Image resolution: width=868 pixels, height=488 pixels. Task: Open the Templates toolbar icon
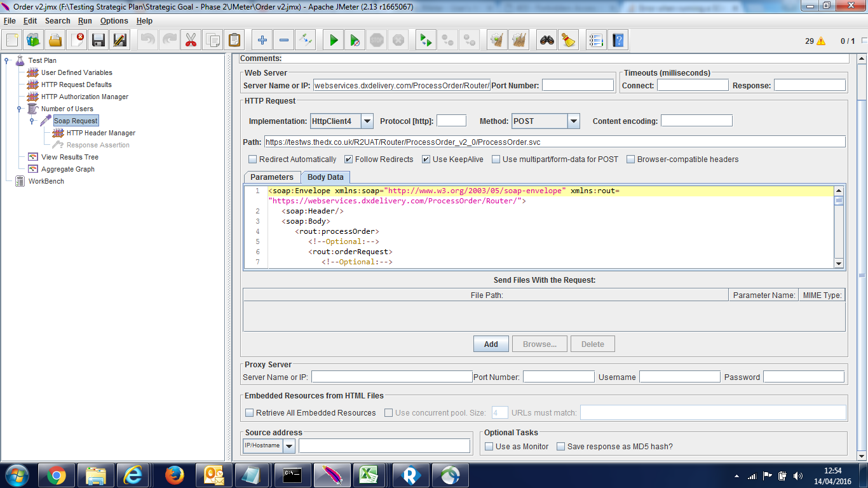pos(34,40)
